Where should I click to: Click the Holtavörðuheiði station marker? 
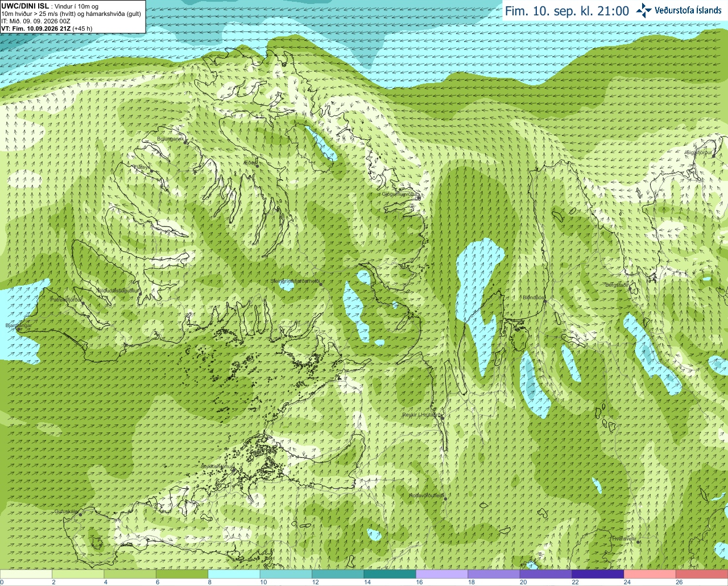point(445,499)
